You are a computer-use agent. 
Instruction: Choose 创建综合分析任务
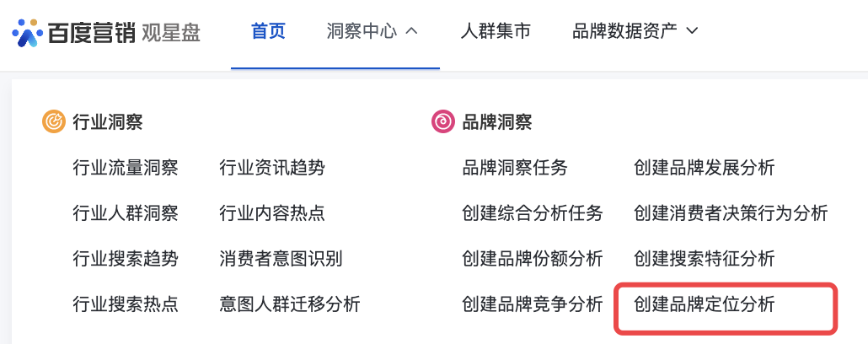[x=533, y=213]
